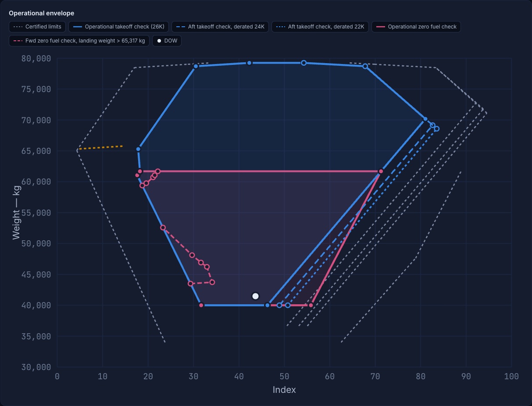Click the 50 index axis label
Screen dimensions: 532x406
[284, 376]
